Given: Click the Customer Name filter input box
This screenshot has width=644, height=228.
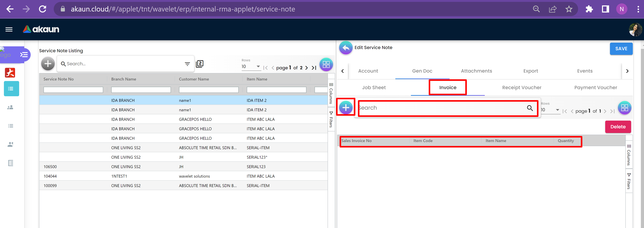Looking at the screenshot, I should [209, 90].
